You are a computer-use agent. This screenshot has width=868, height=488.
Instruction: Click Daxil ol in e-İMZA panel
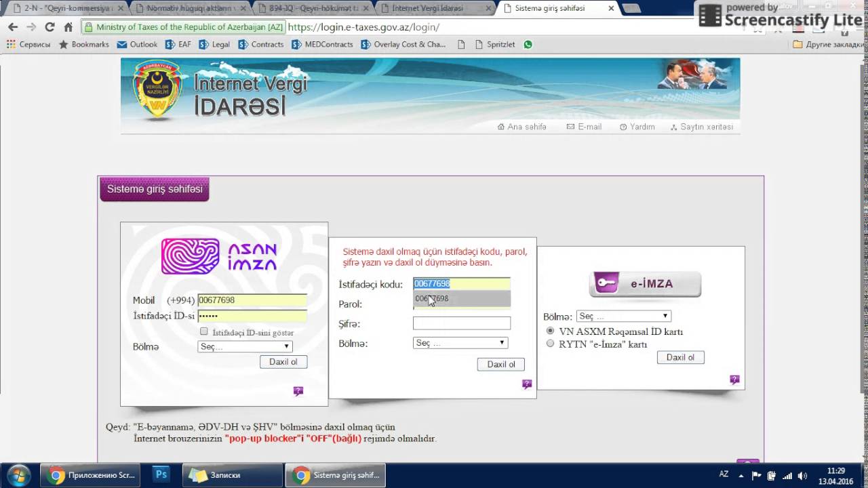(x=680, y=357)
